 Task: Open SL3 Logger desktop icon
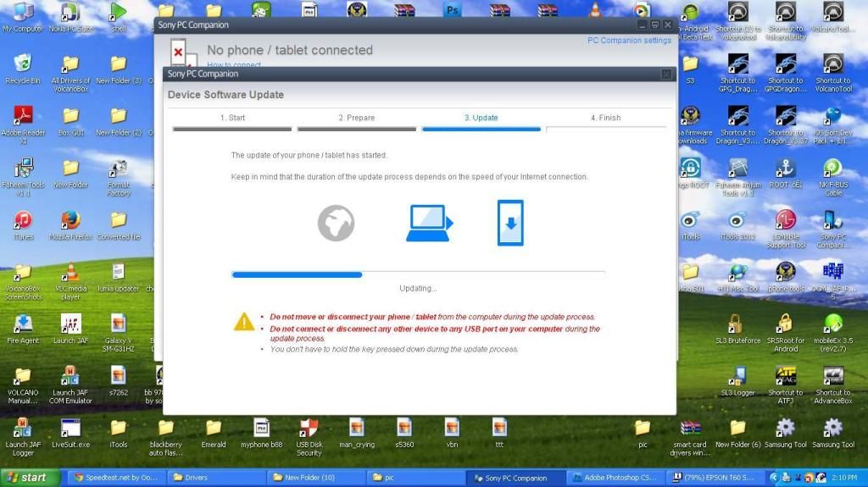pyautogui.click(x=738, y=381)
